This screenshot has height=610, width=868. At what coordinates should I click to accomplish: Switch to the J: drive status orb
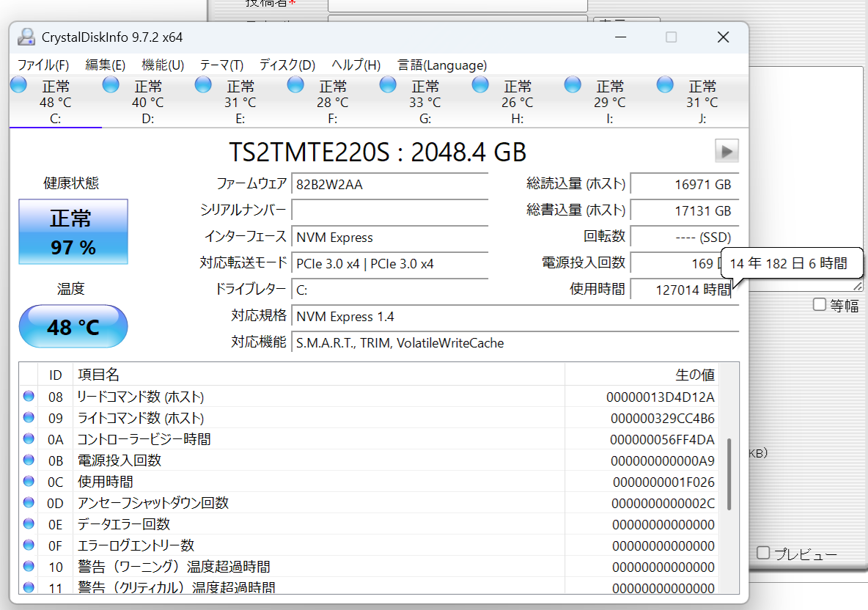point(665,85)
